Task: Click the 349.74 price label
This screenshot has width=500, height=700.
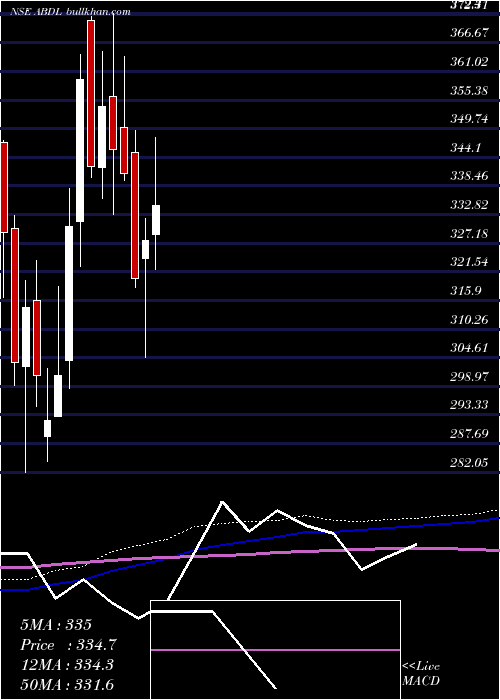Action: tap(468, 119)
